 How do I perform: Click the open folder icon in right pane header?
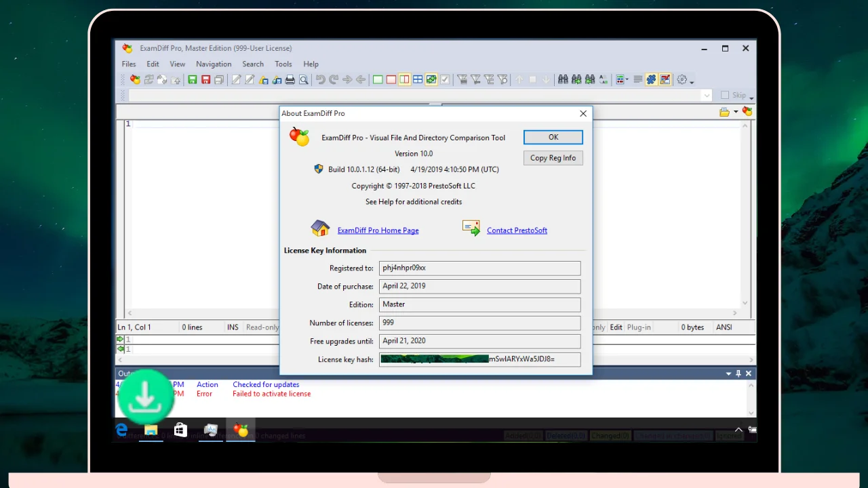[x=725, y=112]
